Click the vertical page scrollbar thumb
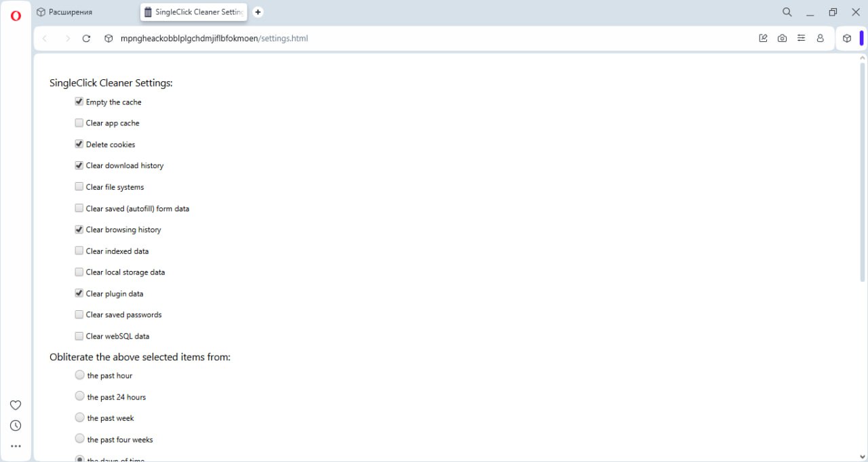 tap(863, 172)
